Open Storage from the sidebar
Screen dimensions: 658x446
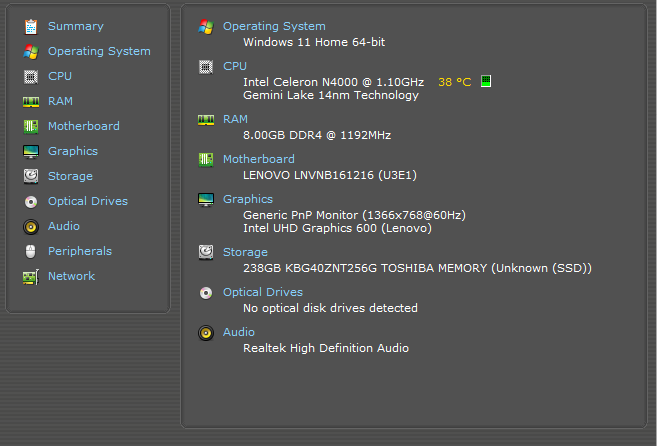click(x=70, y=176)
